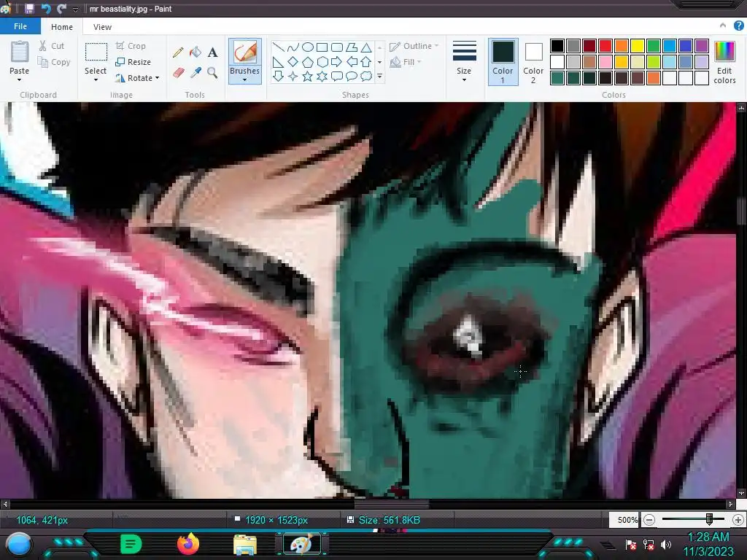The image size is (747, 560).
Task: Click the Cut button
Action: pos(52,46)
